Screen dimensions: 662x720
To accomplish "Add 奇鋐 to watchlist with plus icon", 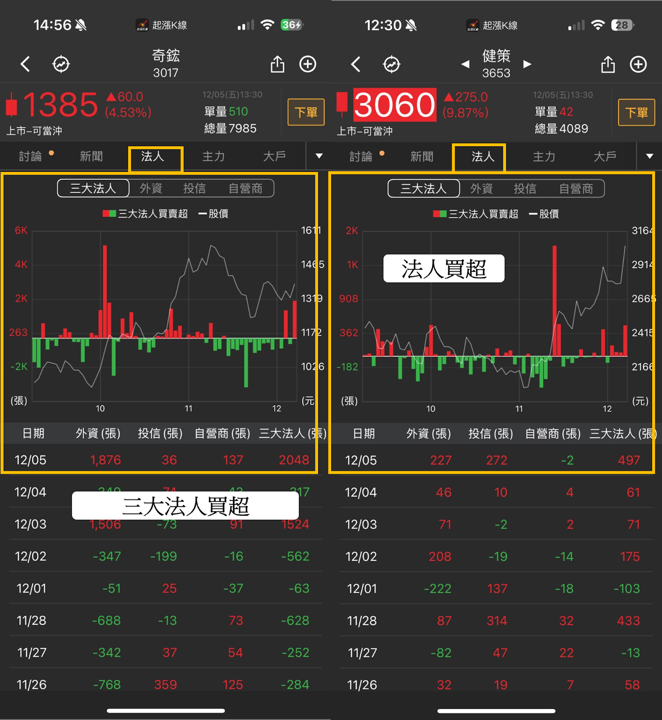I will (308, 64).
